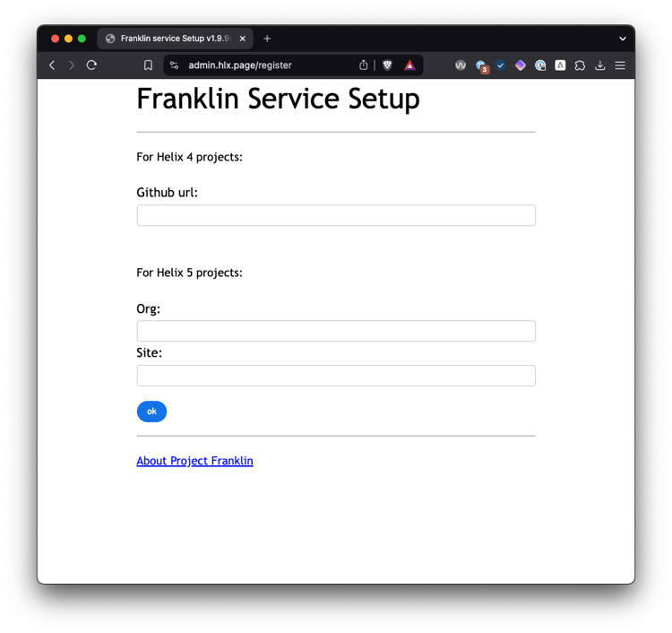Expand the tab search chevron
Image resolution: width=672 pixels, height=633 pixels.
point(623,39)
